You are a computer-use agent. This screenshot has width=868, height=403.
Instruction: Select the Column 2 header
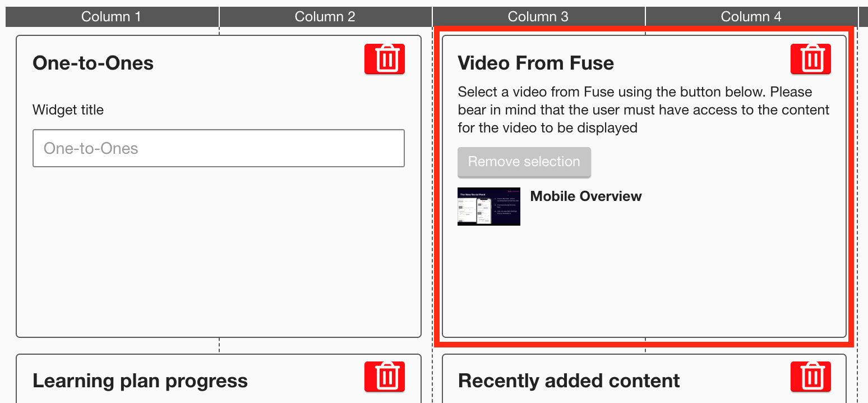point(325,17)
